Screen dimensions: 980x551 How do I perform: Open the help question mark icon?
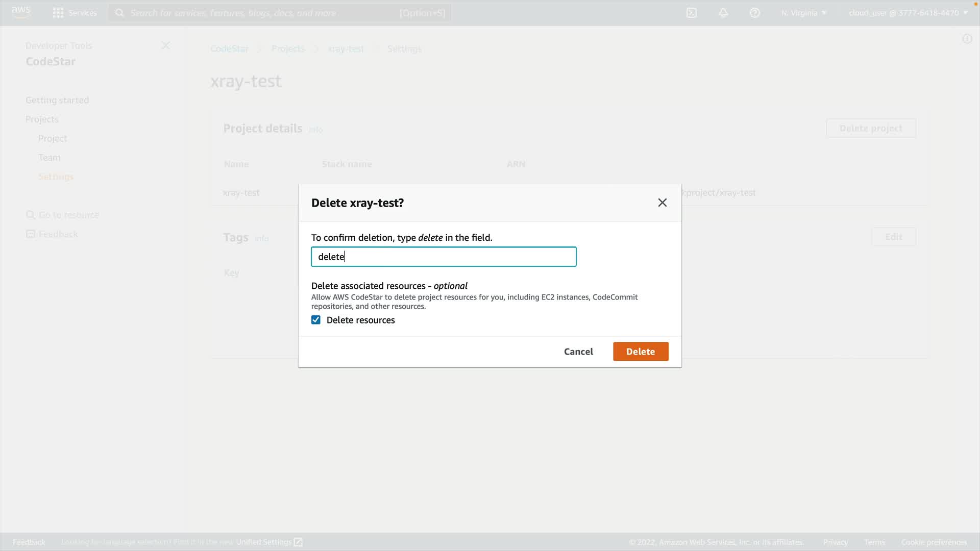[x=755, y=13]
